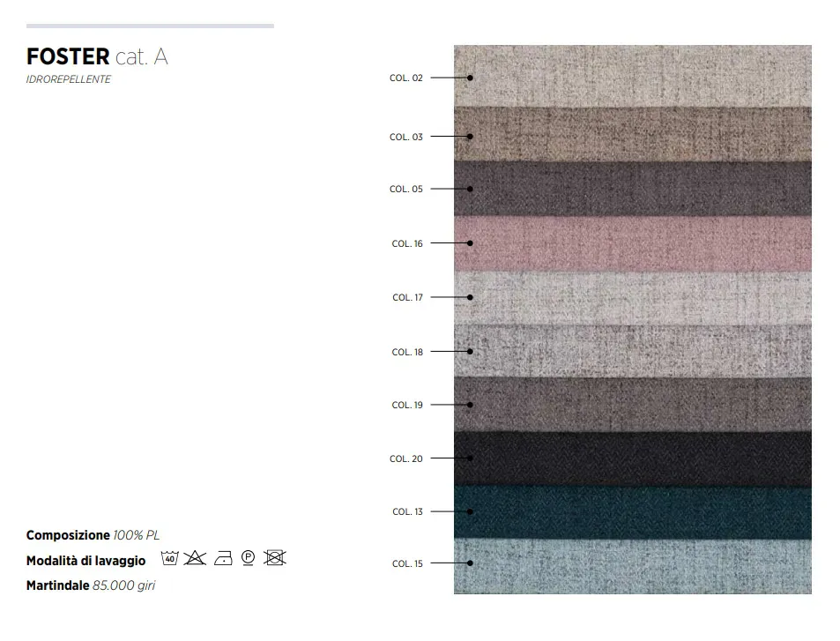Image resolution: width=840 pixels, height=641 pixels.
Task: Choose the pink COL. 16 fabric swatch
Action: (x=633, y=244)
